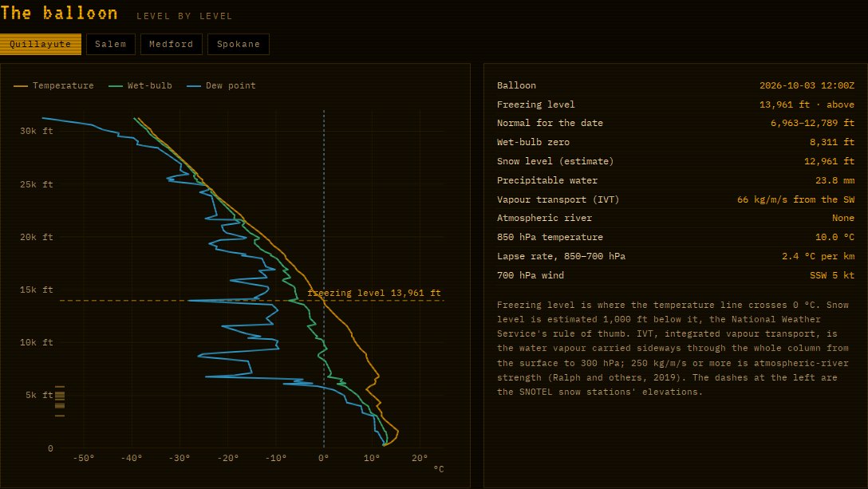Click the 30k ft altitude axis label
The width and height of the screenshot is (868, 489).
(37, 132)
